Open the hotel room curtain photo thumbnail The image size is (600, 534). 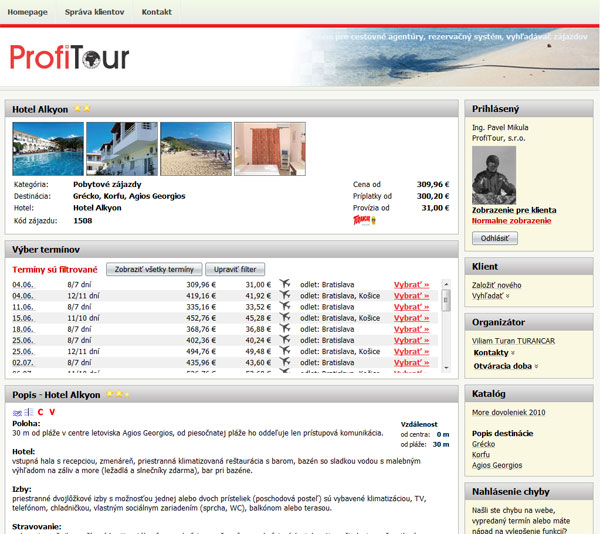pyautogui.click(x=270, y=149)
